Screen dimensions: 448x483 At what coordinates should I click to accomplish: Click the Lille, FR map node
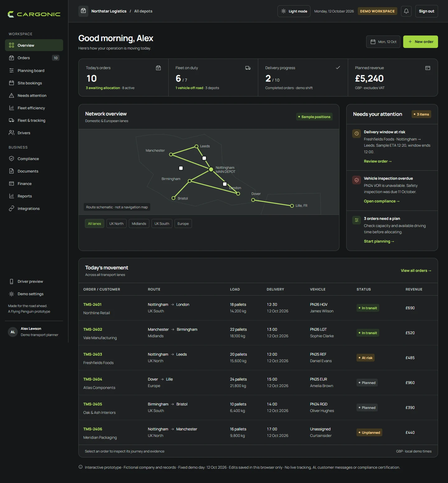coord(292,206)
